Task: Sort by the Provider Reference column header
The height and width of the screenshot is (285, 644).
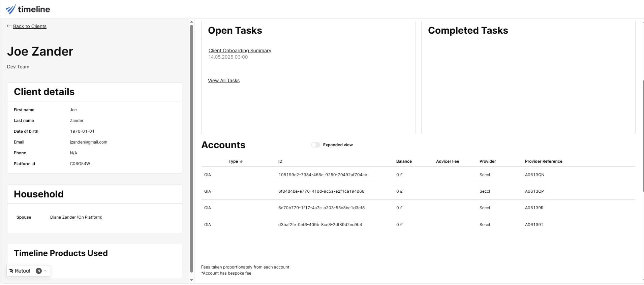Action: click(544, 161)
